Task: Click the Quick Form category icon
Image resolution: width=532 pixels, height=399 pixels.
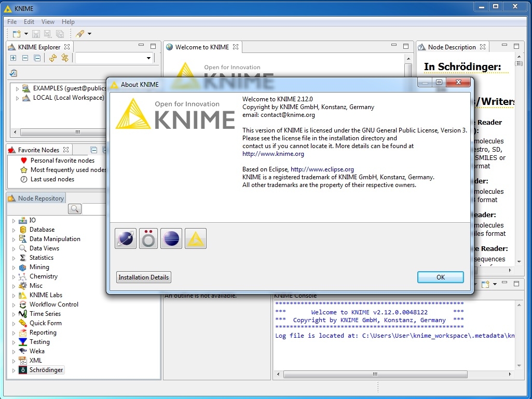Action: [x=23, y=323]
